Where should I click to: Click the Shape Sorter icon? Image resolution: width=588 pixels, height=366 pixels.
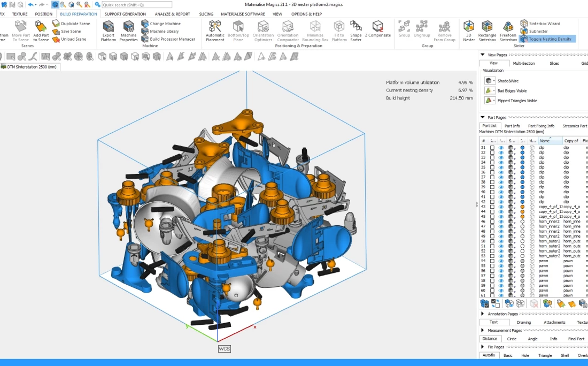click(356, 30)
